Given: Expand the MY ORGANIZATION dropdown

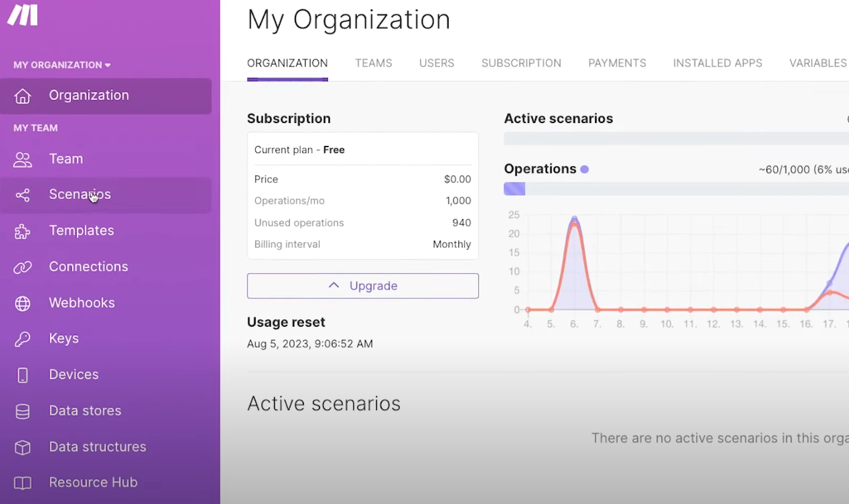Looking at the screenshot, I should [x=61, y=65].
